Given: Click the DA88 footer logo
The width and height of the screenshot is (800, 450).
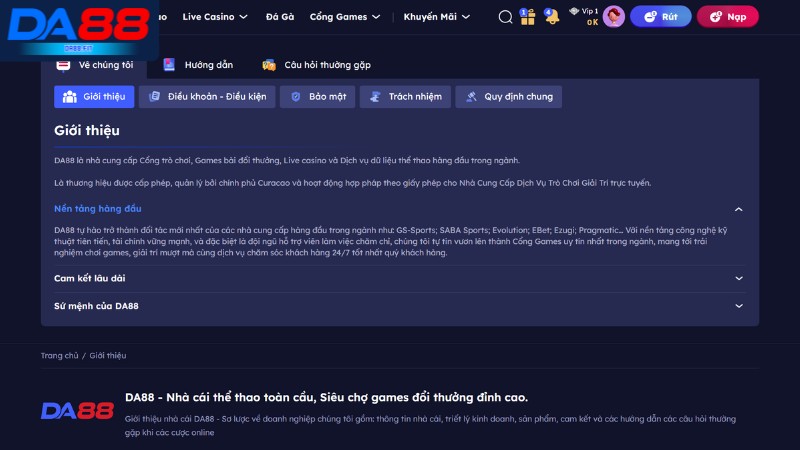Looking at the screenshot, I should click(78, 411).
